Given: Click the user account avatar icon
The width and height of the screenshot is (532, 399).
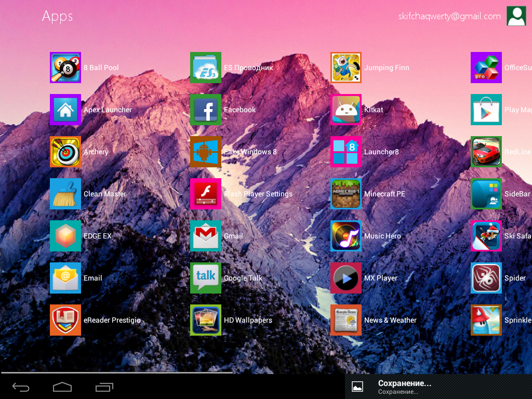Looking at the screenshot, I should 516,16.
